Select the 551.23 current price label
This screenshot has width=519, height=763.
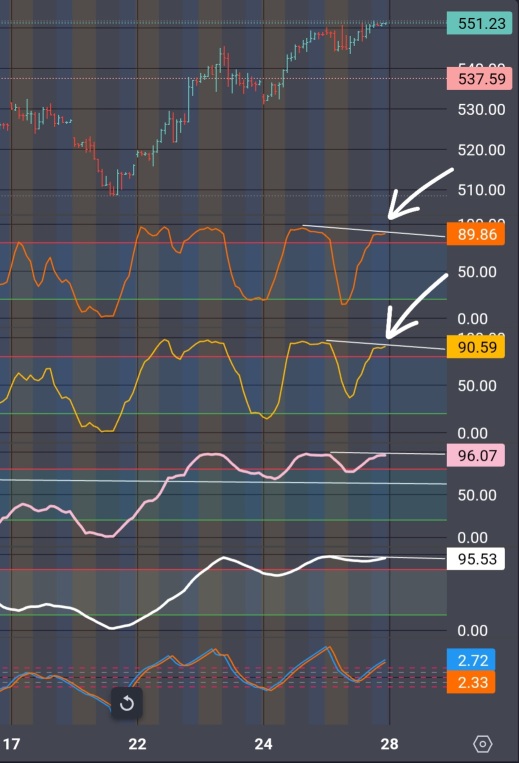coord(479,23)
